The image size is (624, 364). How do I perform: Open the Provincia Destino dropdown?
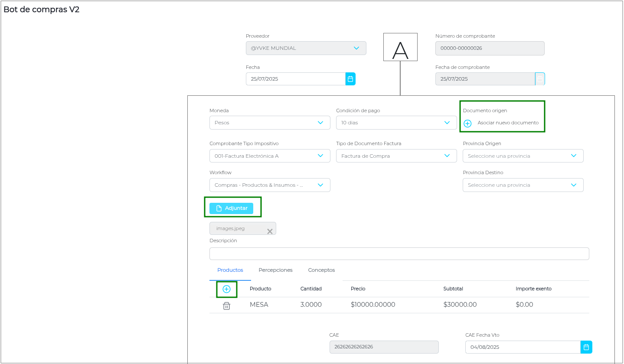click(x=523, y=185)
